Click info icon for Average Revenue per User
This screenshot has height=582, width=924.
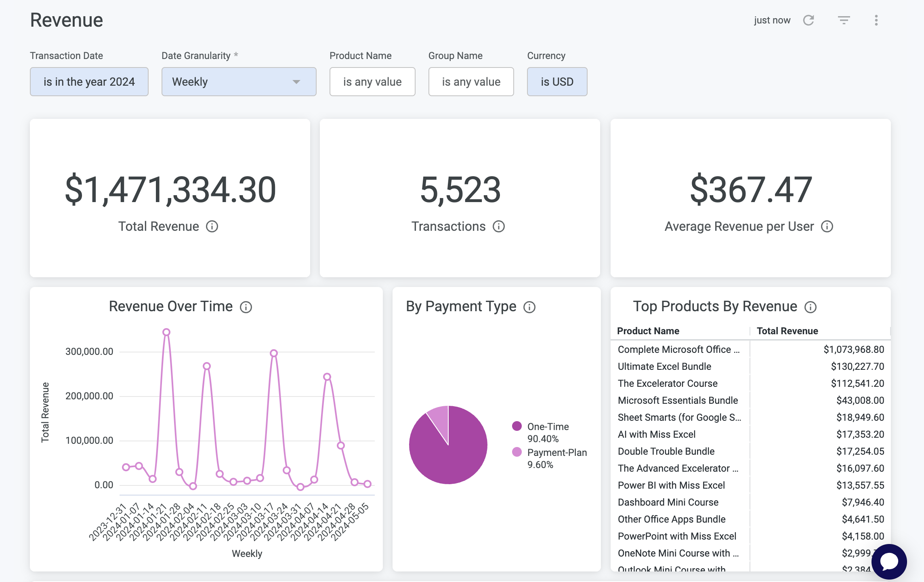827,226
